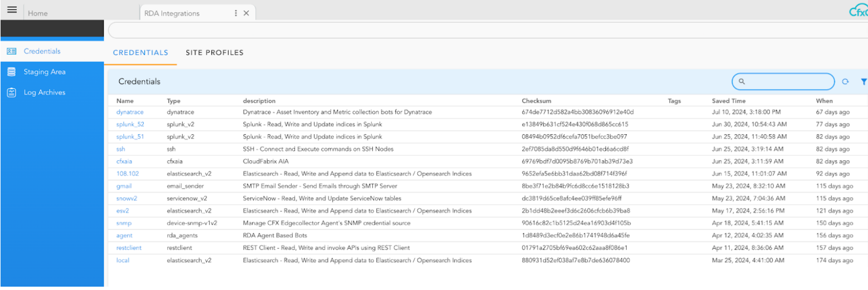Sort credentials by Name column header

(125, 101)
